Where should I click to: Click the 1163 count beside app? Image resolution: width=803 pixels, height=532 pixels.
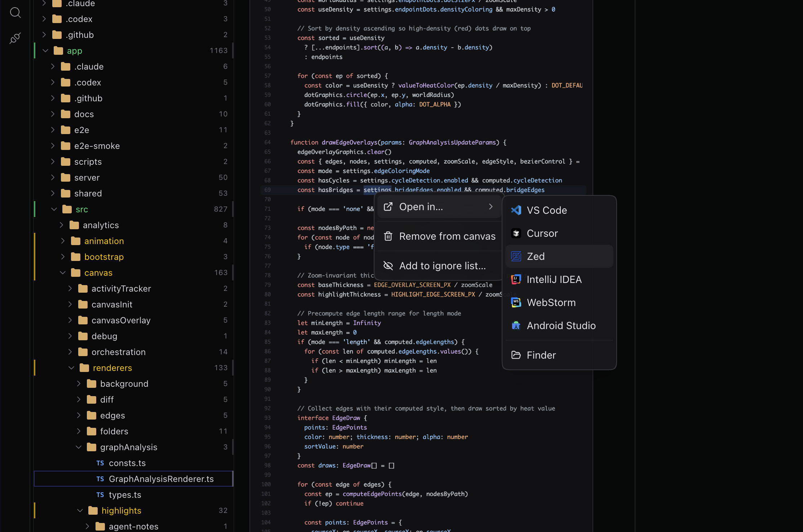pyautogui.click(x=218, y=51)
